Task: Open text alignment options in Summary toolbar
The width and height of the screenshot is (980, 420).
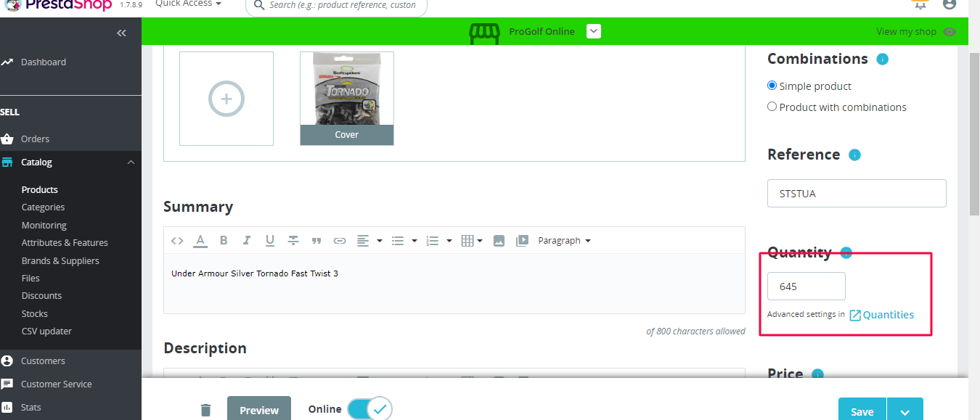Action: pyautogui.click(x=369, y=241)
